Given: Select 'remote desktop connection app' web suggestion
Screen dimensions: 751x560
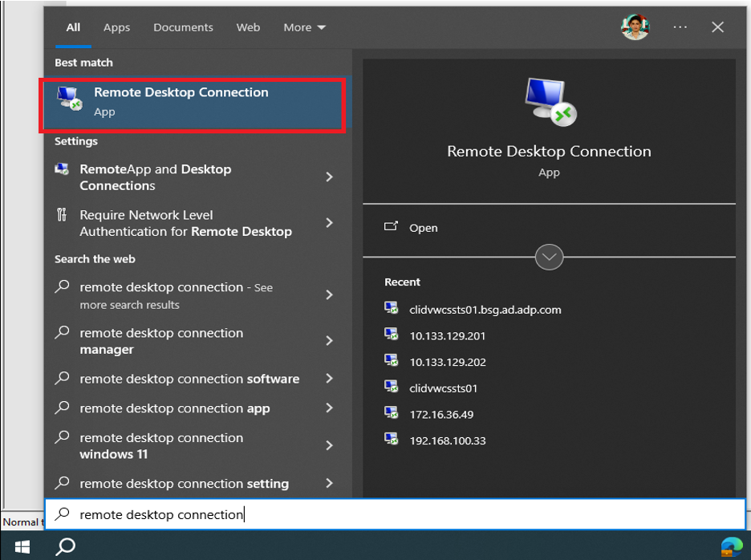Looking at the screenshot, I should 198,408.
